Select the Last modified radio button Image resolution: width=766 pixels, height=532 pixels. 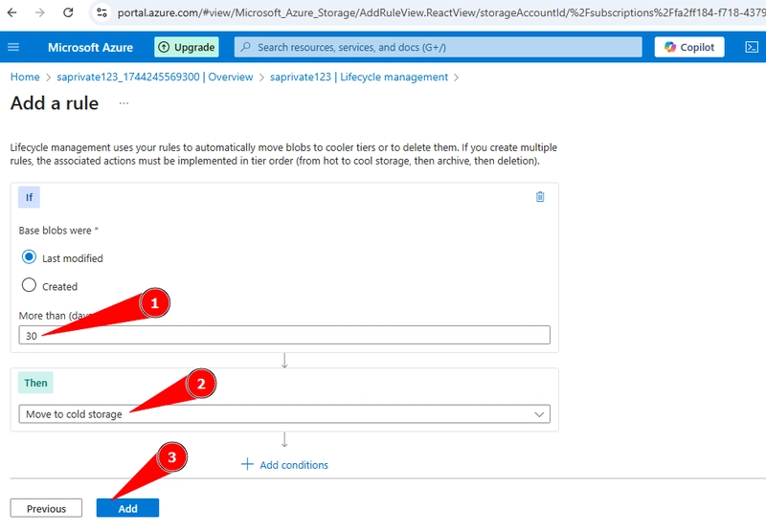click(29, 256)
